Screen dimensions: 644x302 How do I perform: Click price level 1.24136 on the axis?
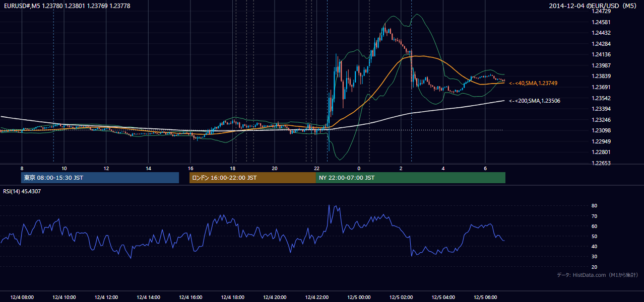coord(602,54)
